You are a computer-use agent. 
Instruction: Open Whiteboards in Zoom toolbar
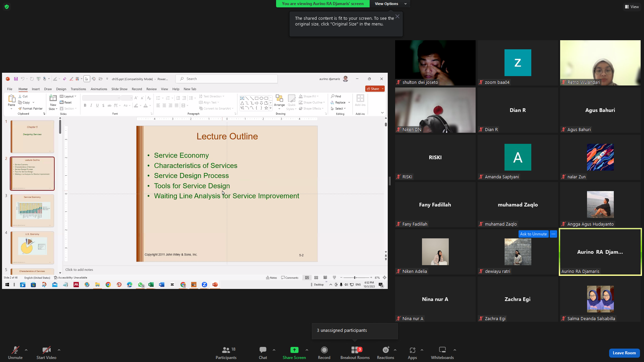click(442, 353)
